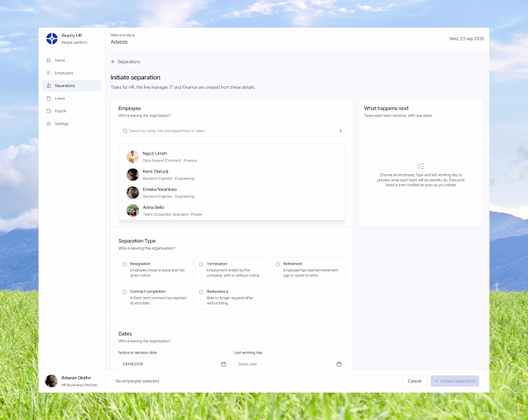Click the Initiate separation button

click(x=455, y=381)
